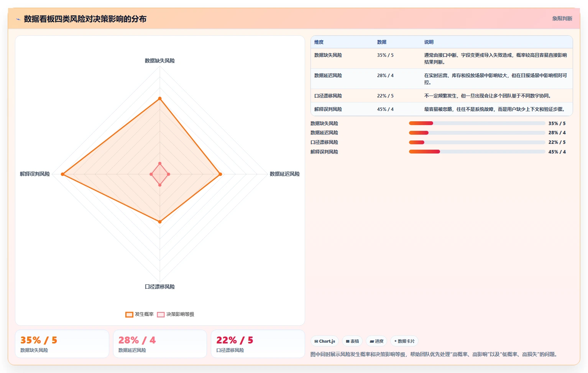Viewport: 588px width, 373px height.
Task: Select the 口径漂移风险 cell in the table
Action: [x=328, y=96]
